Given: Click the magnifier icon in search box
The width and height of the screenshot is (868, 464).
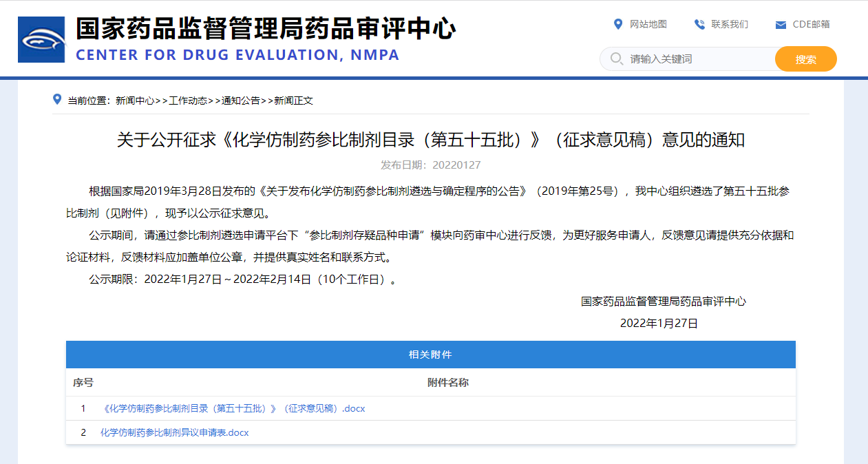Looking at the screenshot, I should point(617,59).
